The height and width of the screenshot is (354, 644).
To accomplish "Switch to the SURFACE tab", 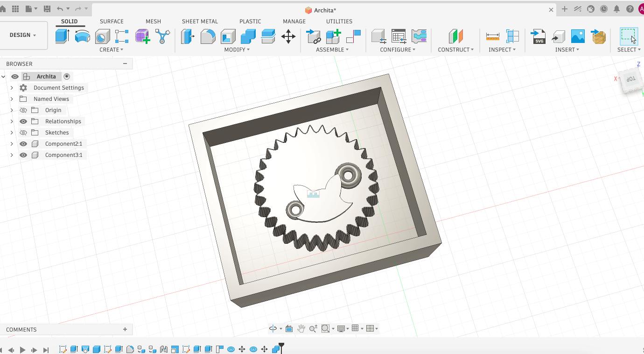I will tap(112, 21).
